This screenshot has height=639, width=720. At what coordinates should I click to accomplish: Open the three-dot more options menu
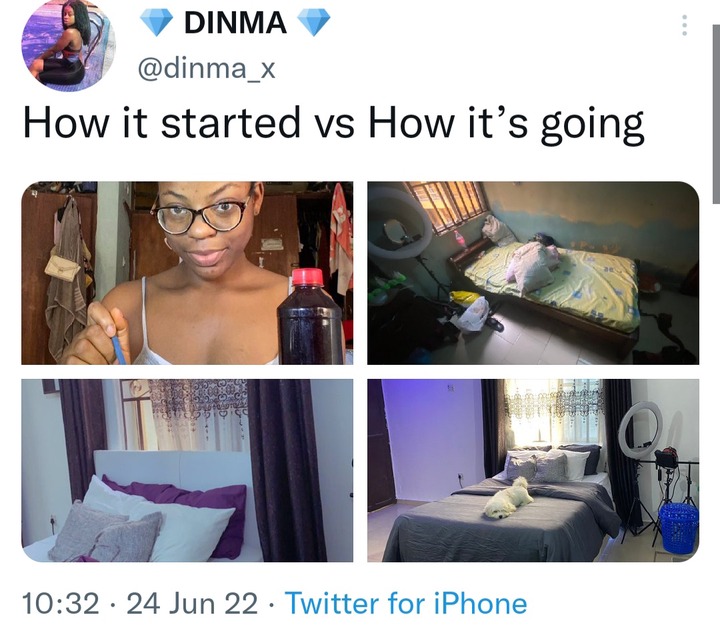tap(684, 25)
